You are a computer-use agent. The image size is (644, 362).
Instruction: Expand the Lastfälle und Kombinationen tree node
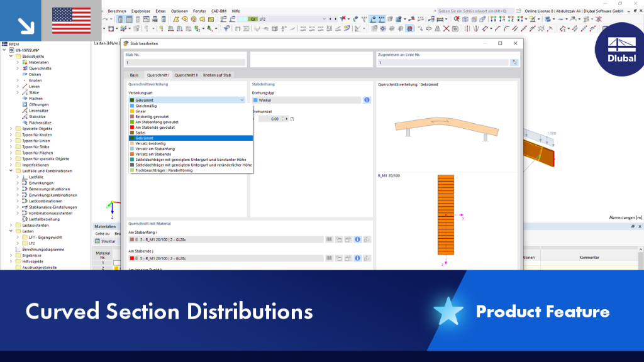[x=11, y=171]
